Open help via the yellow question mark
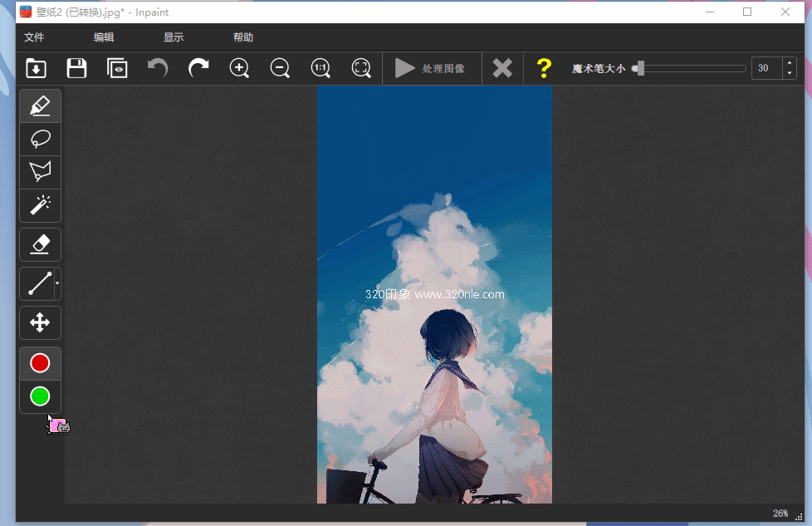Image resolution: width=812 pixels, height=526 pixels. (544, 68)
